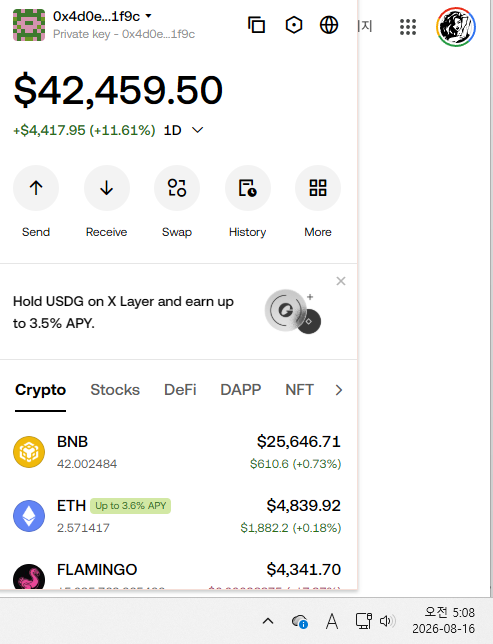Copy the wallet address using copy icon
The image size is (493, 644).
pos(256,25)
